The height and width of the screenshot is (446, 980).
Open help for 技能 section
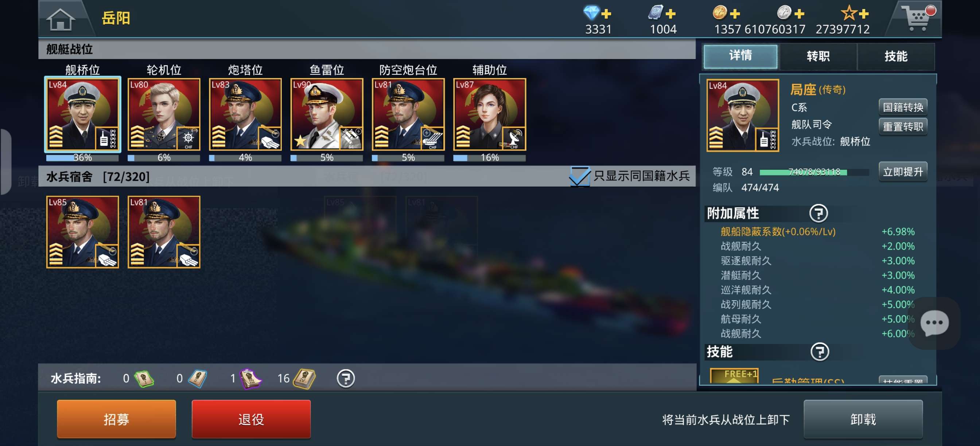[820, 352]
